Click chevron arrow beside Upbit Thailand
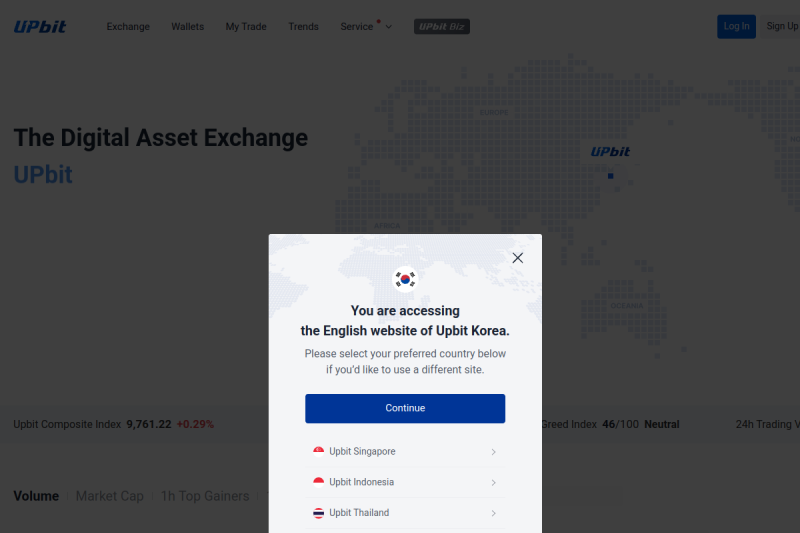 (493, 513)
